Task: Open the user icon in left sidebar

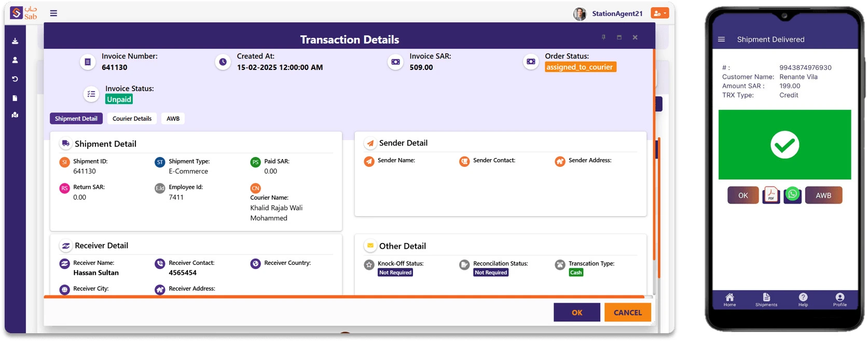Action: (15, 60)
